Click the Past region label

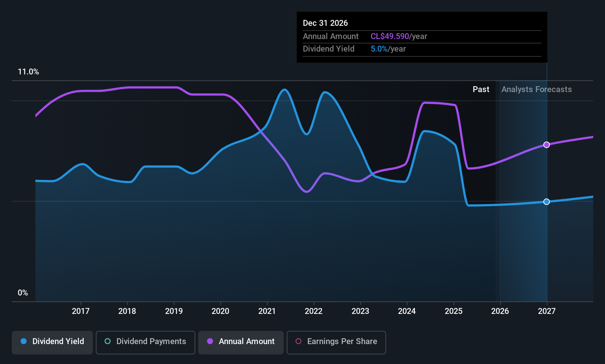(481, 89)
